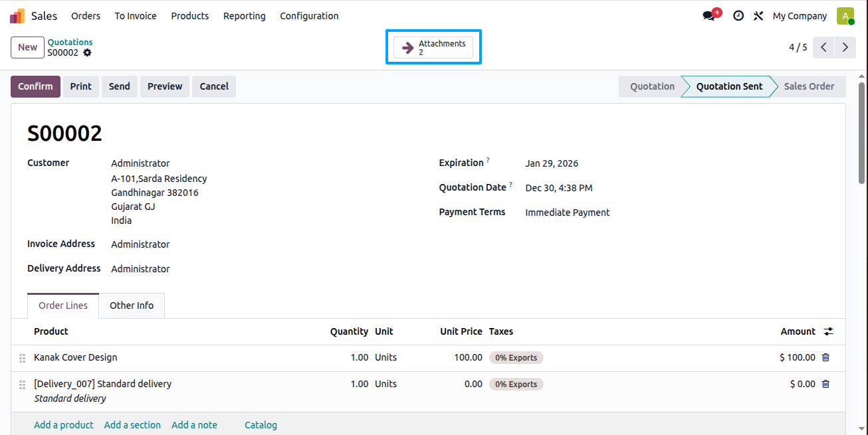868x435 pixels.
Task: Open My Company switcher
Action: [800, 16]
